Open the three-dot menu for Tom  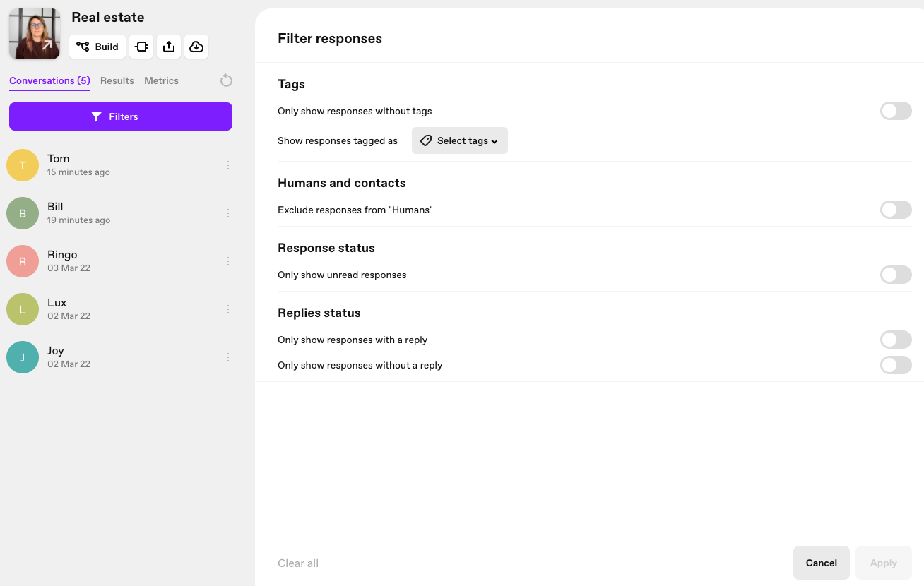pyautogui.click(x=228, y=165)
